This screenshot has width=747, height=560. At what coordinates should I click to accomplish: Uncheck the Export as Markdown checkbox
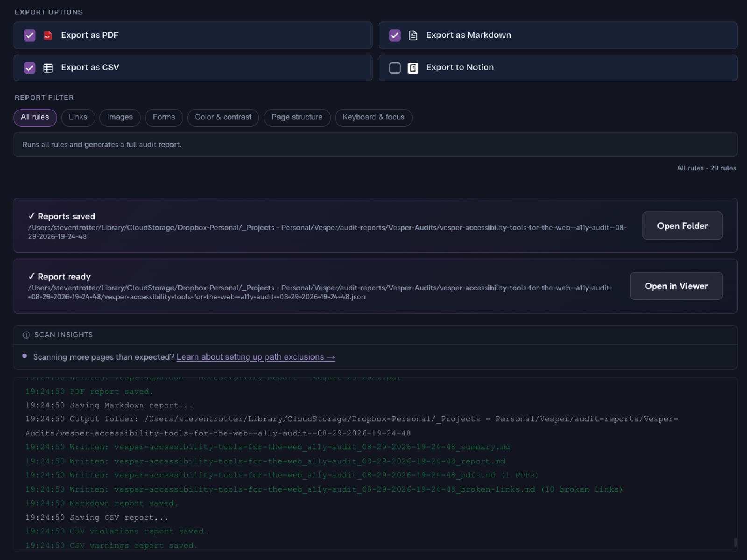pyautogui.click(x=395, y=35)
